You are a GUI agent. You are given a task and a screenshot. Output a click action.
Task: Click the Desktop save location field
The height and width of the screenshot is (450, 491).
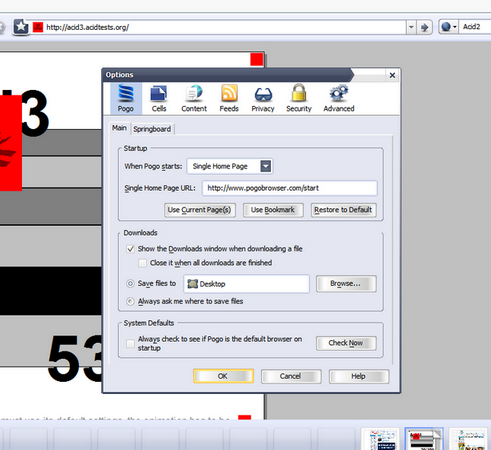246,284
